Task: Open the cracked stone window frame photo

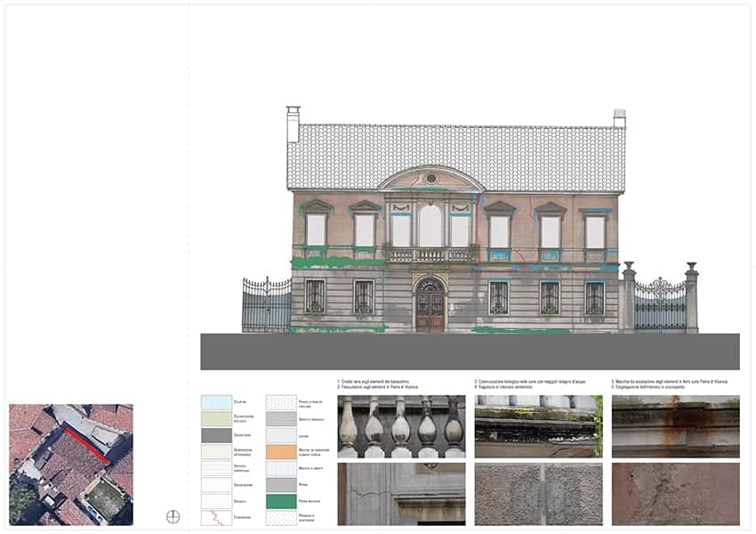Action: (401, 493)
